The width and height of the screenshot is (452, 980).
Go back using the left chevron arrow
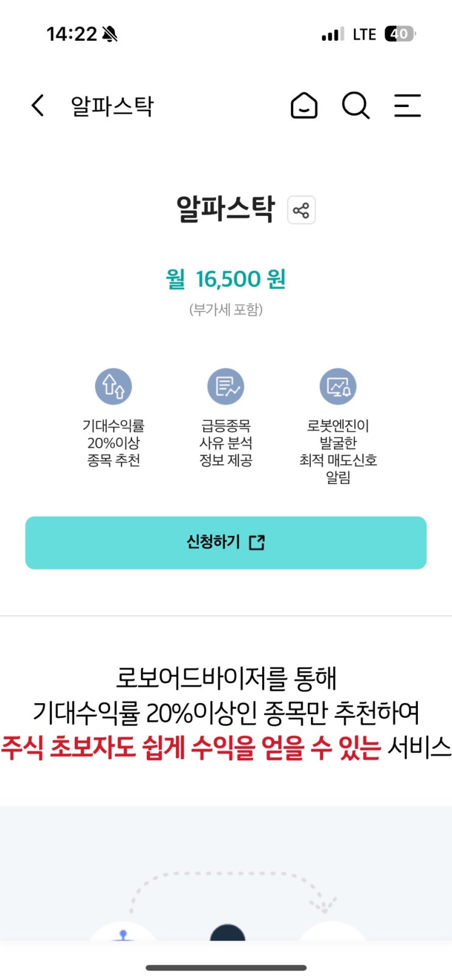38,106
